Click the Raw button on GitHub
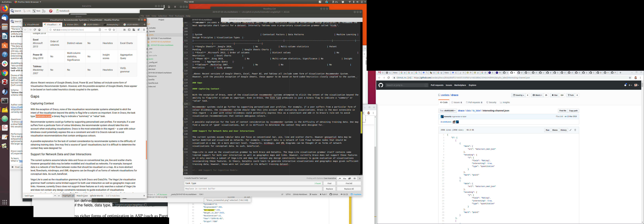The image size is (644, 224). pyautogui.click(x=548, y=130)
